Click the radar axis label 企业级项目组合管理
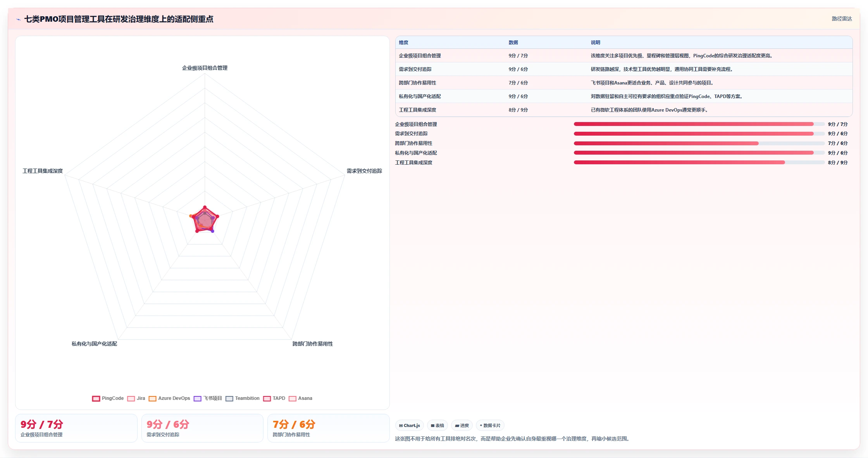This screenshot has width=868, height=458. tap(205, 68)
